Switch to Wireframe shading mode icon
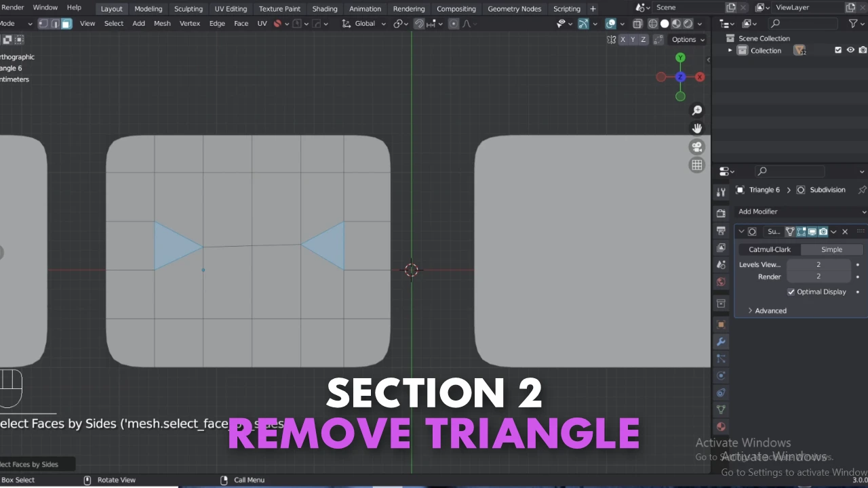The width and height of the screenshot is (868, 488). tap(652, 23)
